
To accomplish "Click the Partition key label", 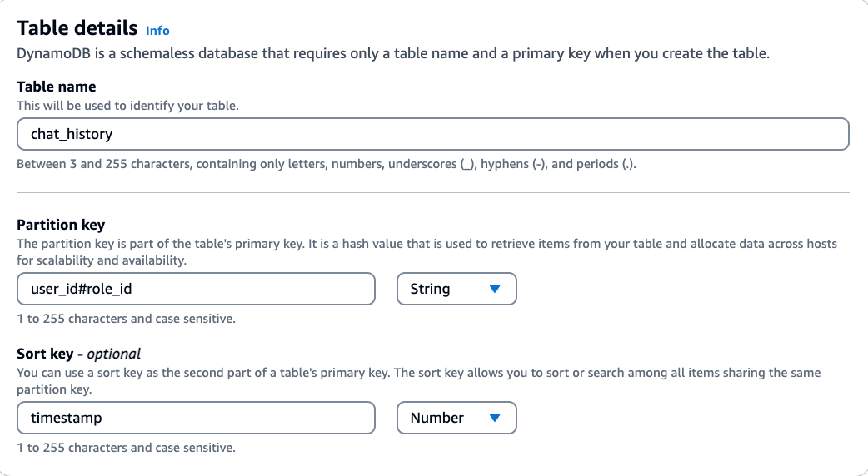I will (x=61, y=225).
